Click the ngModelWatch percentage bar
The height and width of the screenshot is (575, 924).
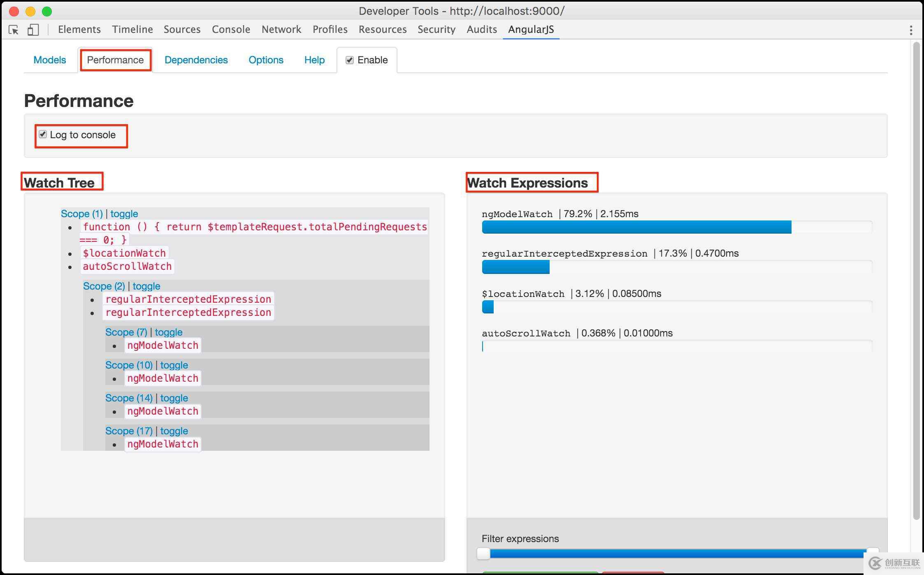(x=636, y=227)
